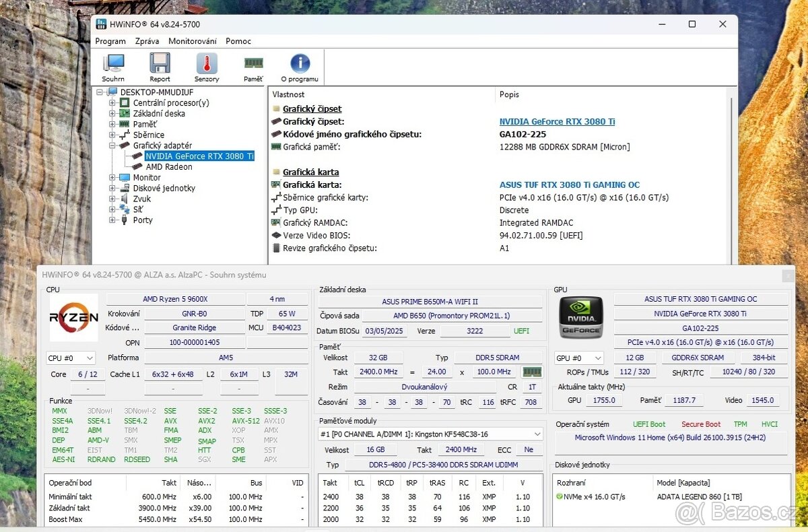808x532 pixels.
Task: Follow the NVIDIA GeForce RTX 3080 Ti link
Action: click(x=557, y=121)
